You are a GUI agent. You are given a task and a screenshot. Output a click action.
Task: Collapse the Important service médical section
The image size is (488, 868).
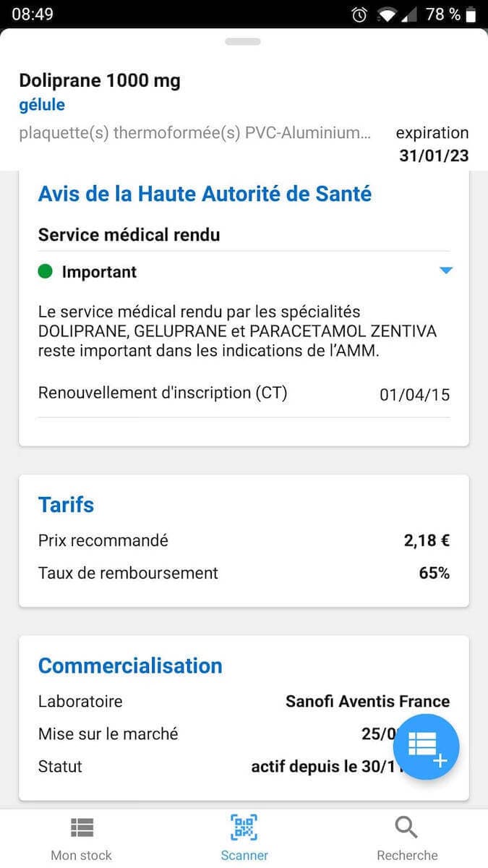click(x=446, y=271)
